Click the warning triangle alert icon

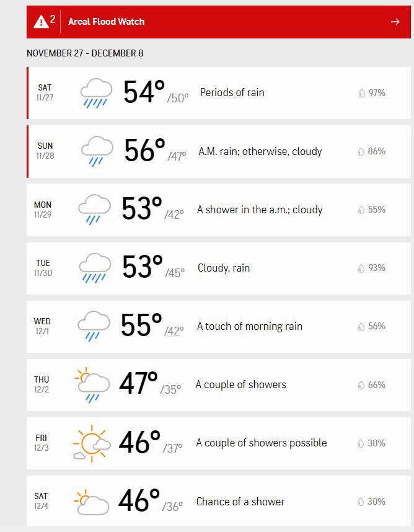tap(41, 22)
